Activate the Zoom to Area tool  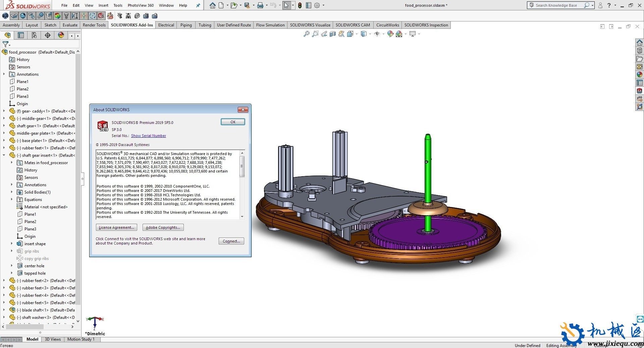click(315, 34)
